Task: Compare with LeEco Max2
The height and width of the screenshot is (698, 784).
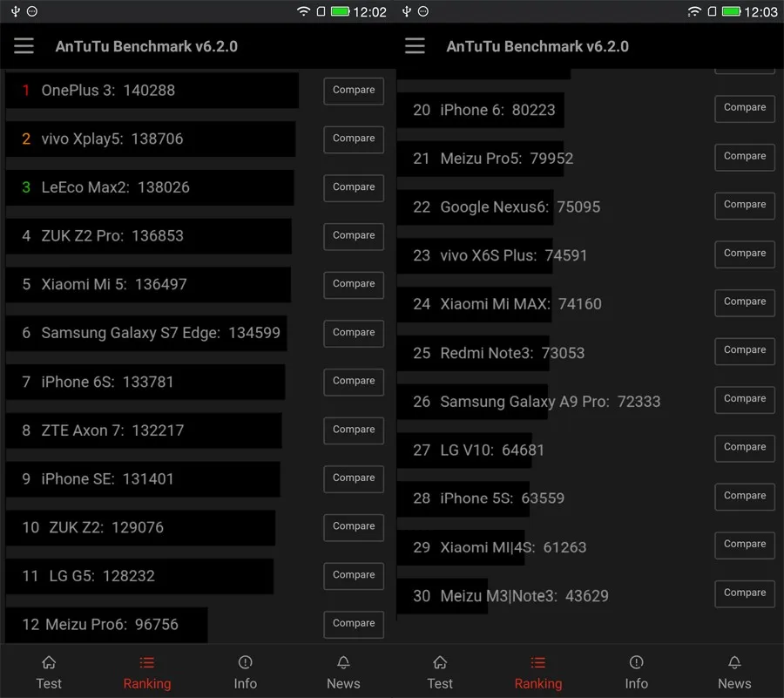Action: coord(354,187)
